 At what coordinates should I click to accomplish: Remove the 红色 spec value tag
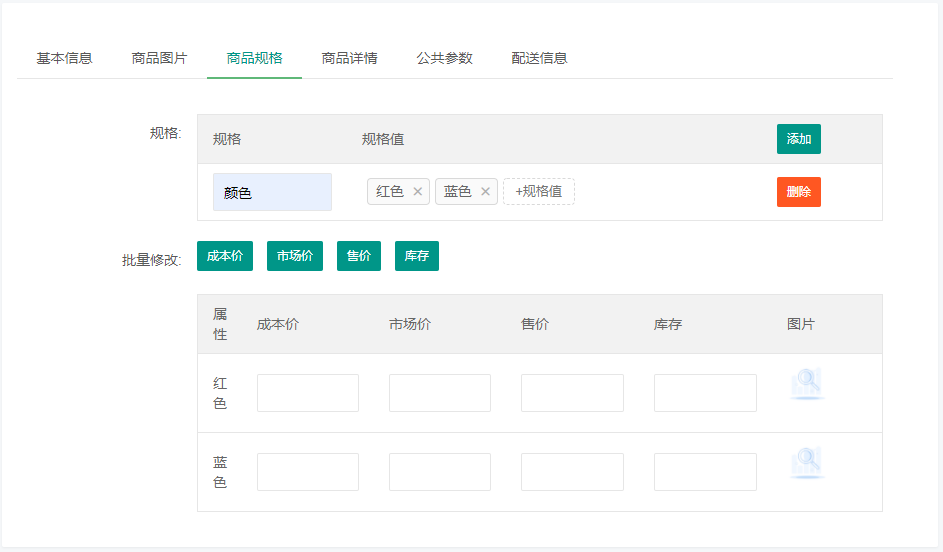(417, 192)
